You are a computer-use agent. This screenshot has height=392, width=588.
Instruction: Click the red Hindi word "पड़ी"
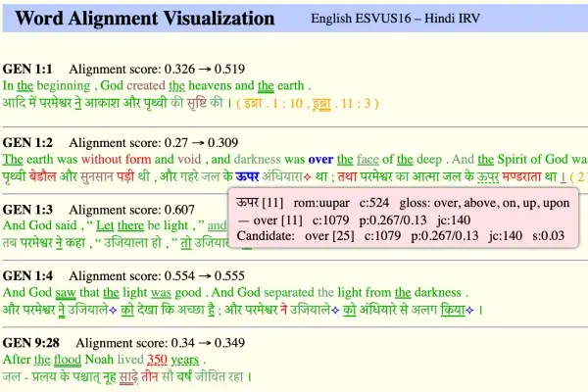[124, 176]
